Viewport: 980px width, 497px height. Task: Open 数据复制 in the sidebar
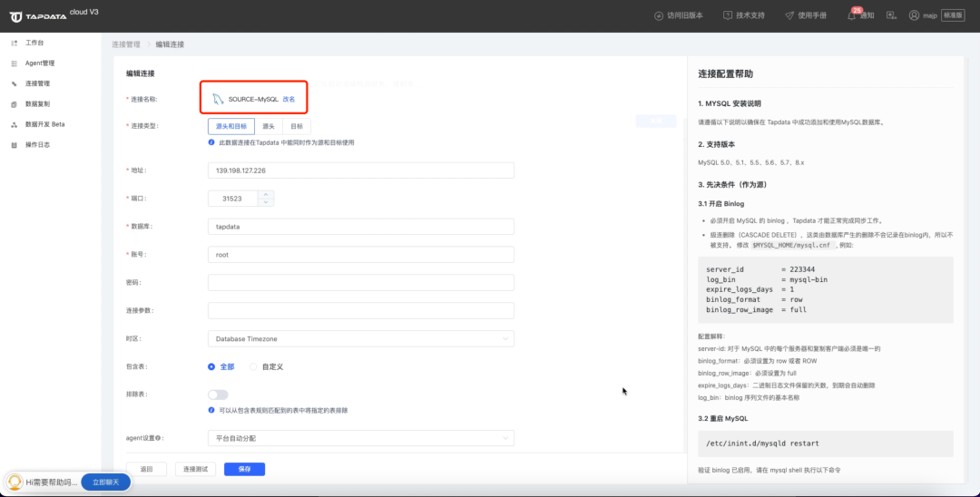37,104
